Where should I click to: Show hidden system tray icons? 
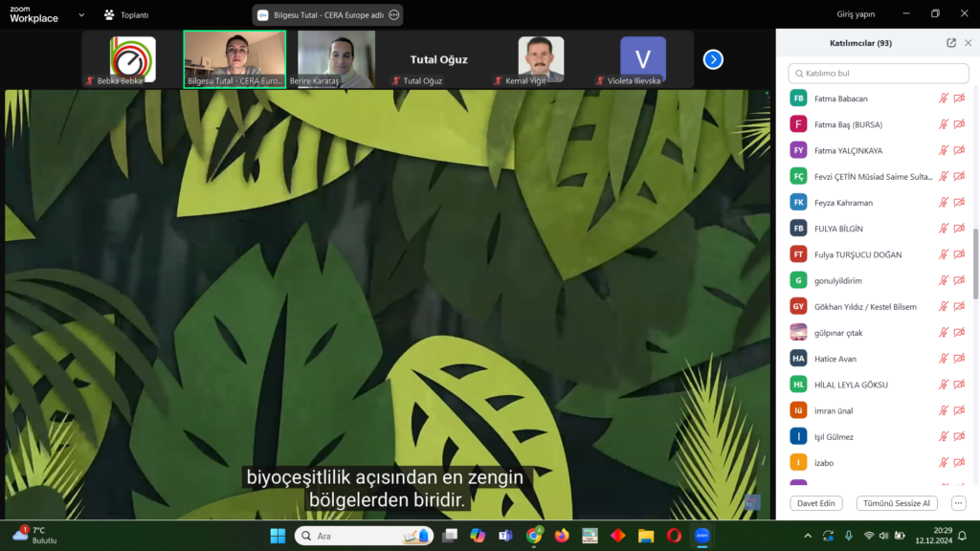(x=808, y=536)
